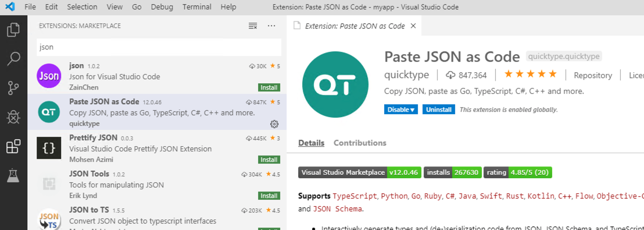Open the Test beaker icon view

tap(13, 176)
